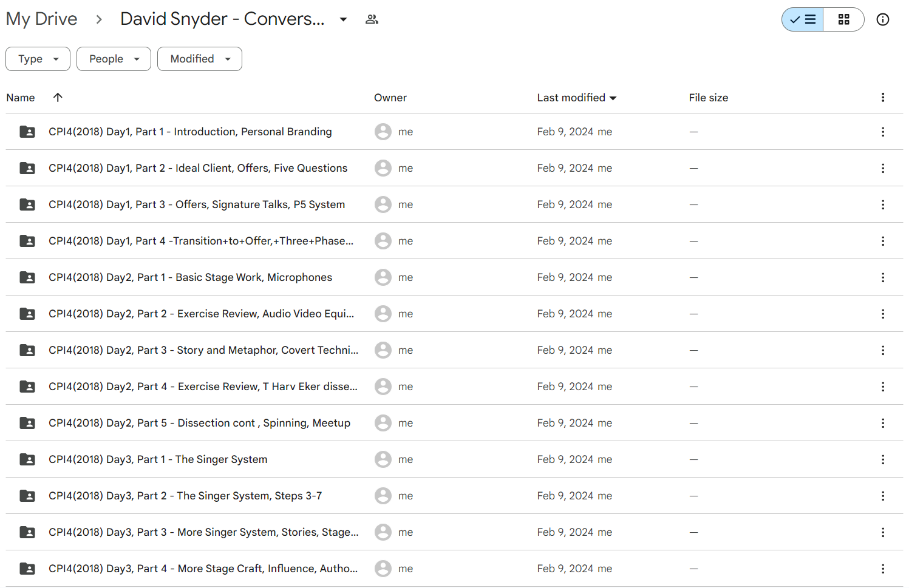Select Day3, Part 2 Singer System Steps 3-7

[x=185, y=496]
